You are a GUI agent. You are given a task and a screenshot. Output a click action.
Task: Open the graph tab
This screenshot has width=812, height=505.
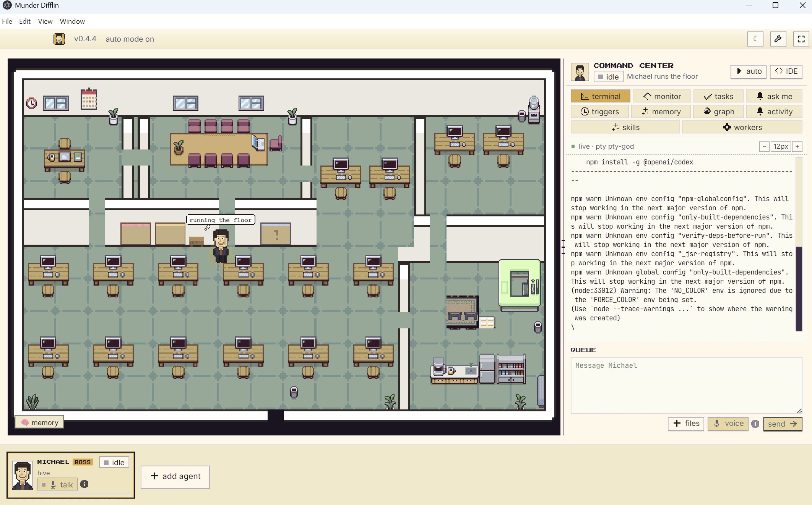point(719,112)
